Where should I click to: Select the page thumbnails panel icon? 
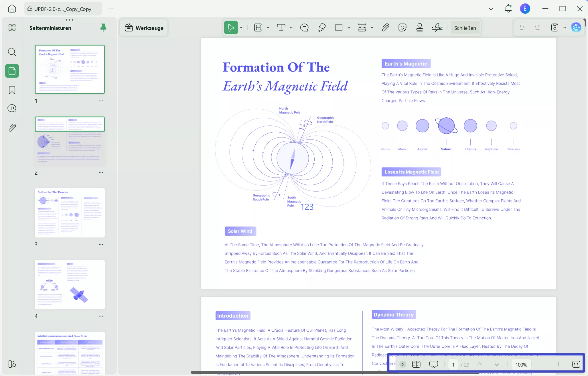pos(12,71)
